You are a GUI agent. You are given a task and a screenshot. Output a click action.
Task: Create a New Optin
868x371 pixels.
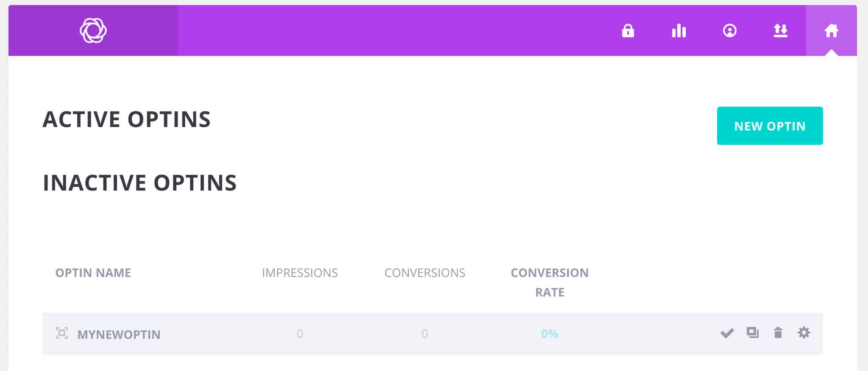click(770, 126)
